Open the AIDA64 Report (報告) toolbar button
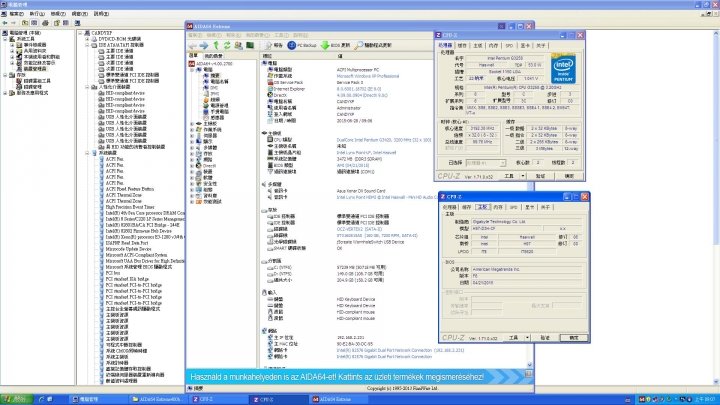Screen dimensions: 720x405 274,45
